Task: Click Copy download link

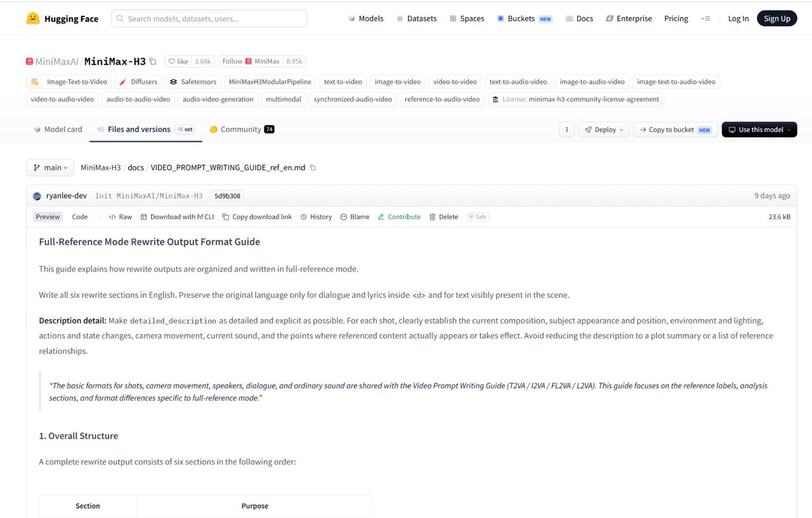Action: coord(257,217)
